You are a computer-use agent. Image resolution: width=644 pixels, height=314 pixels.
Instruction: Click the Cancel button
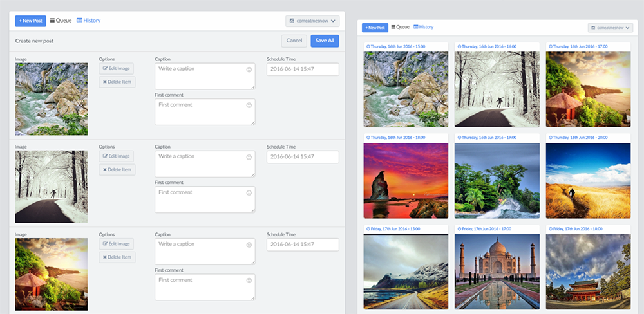click(x=294, y=41)
